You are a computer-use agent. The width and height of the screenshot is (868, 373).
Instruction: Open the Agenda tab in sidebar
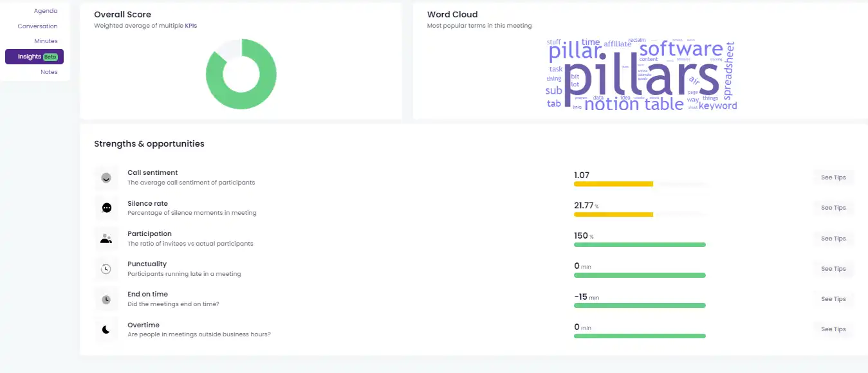tap(46, 11)
